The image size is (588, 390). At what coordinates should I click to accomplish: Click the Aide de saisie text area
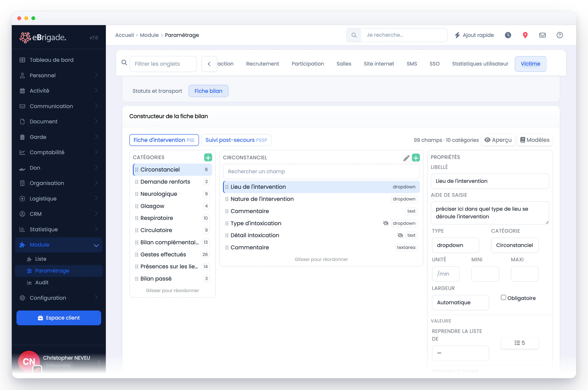(x=490, y=213)
